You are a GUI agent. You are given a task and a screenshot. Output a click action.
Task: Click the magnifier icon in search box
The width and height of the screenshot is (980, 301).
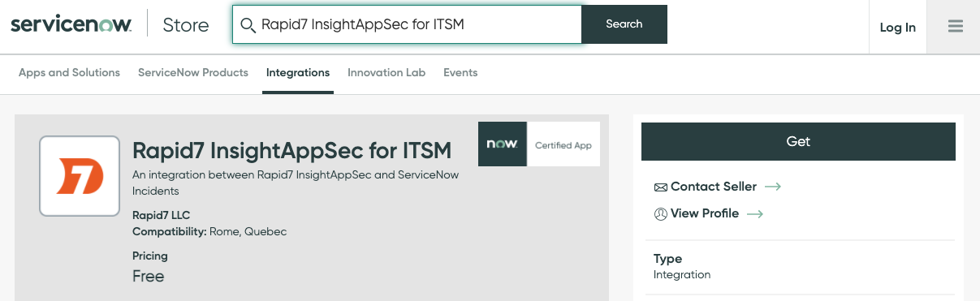(x=248, y=24)
